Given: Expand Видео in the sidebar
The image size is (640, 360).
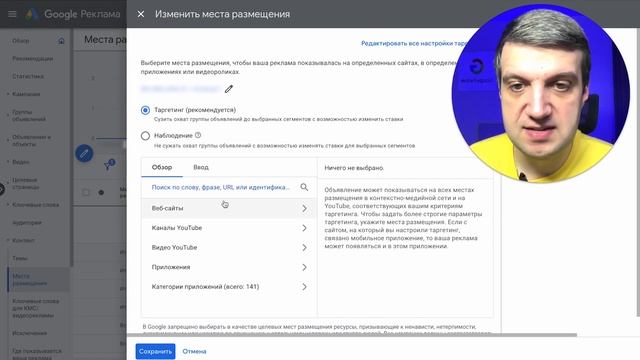Looking at the screenshot, I should pos(20,162).
